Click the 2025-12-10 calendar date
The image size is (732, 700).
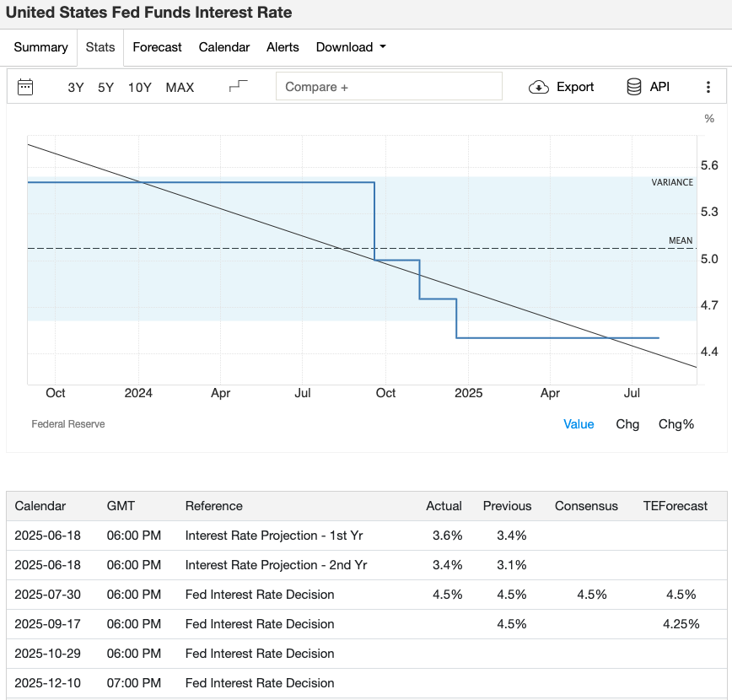[47, 683]
